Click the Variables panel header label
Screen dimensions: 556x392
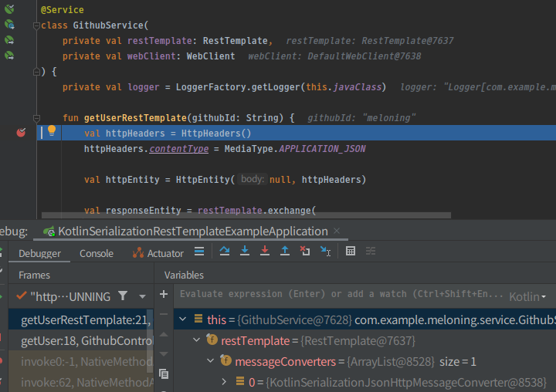click(184, 275)
